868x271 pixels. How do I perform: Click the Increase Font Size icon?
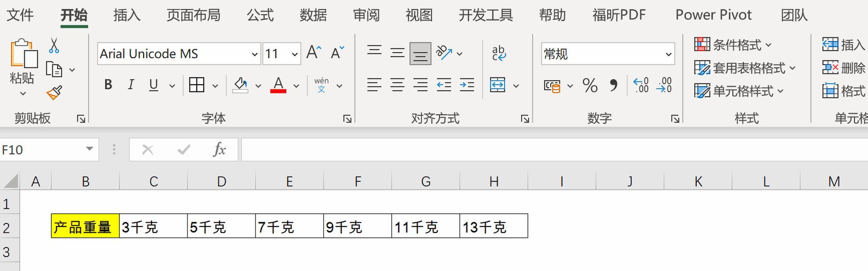313,53
